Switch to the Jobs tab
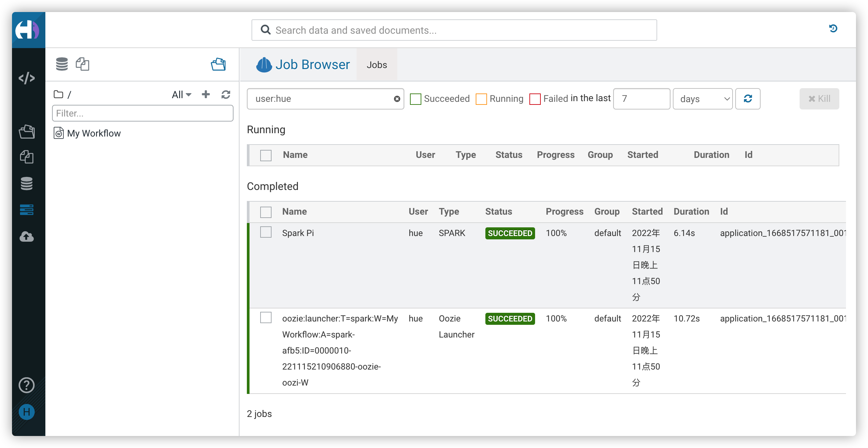This screenshot has width=868, height=448. (x=377, y=65)
